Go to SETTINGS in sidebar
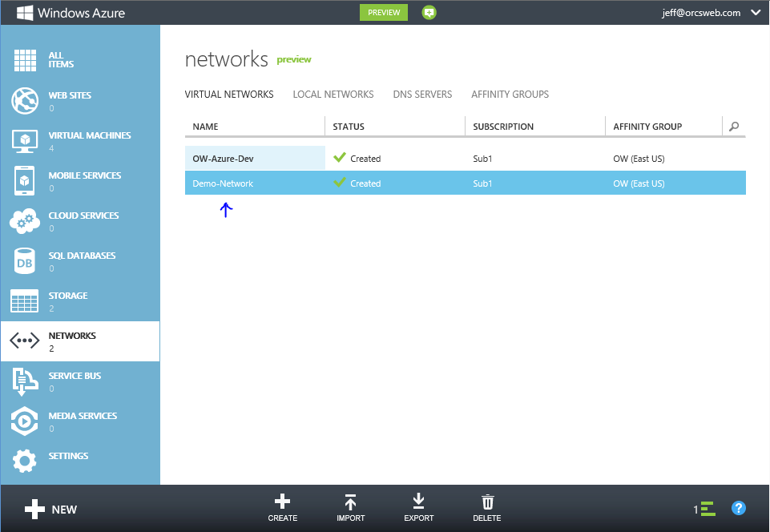Screen dimensions: 770x532 click(68, 456)
